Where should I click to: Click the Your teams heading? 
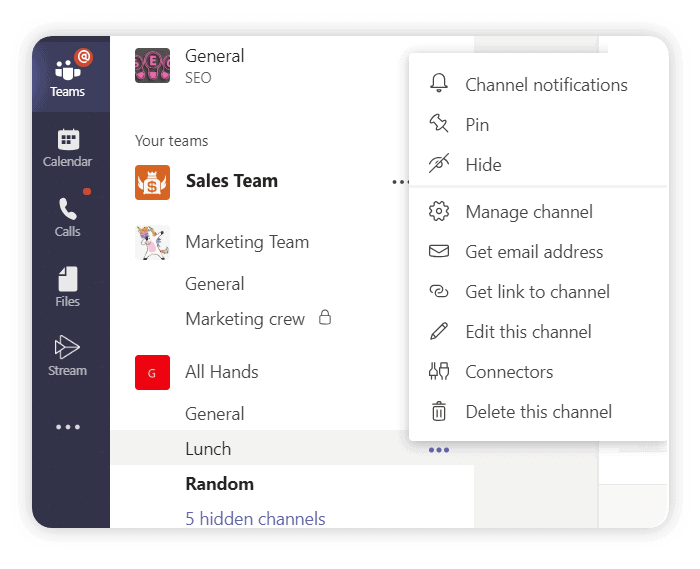171,141
